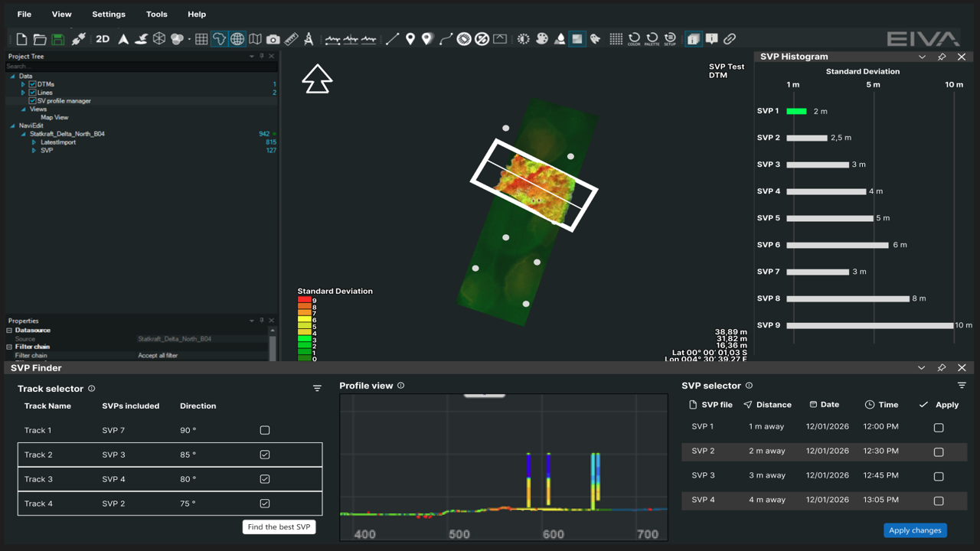The image size is (980, 551).
Task: Uncheck the Track 4 checkbox
Action: tap(265, 504)
